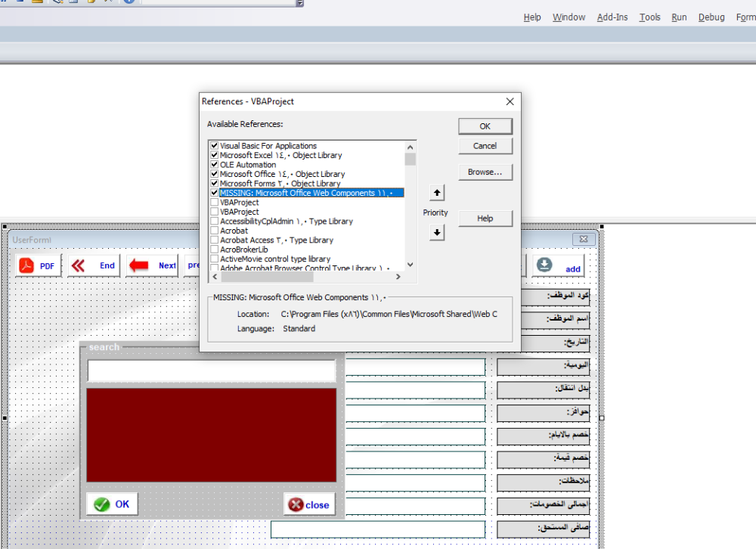This screenshot has width=756, height=549.
Task: Open the Help menu
Action: 532,17
